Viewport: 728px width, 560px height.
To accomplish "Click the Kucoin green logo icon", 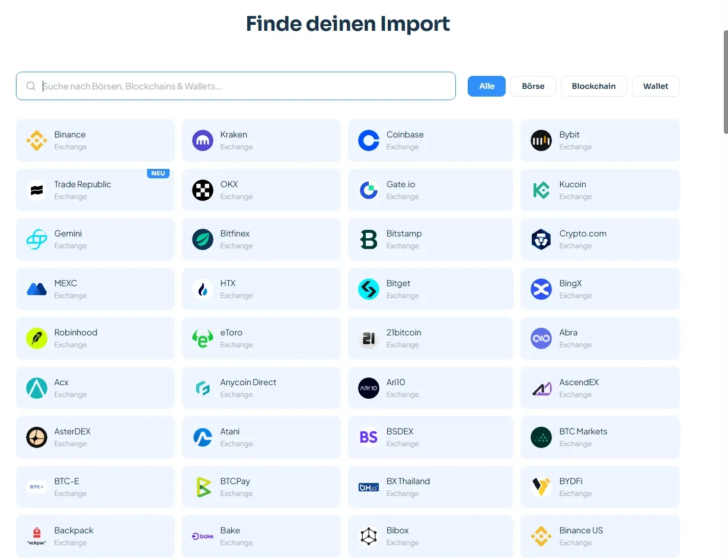I will 541,190.
